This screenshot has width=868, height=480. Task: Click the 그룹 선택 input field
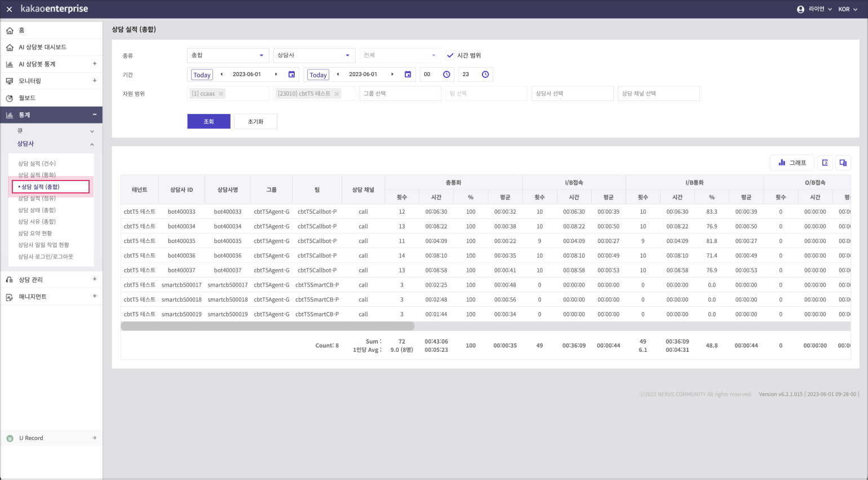tap(400, 94)
